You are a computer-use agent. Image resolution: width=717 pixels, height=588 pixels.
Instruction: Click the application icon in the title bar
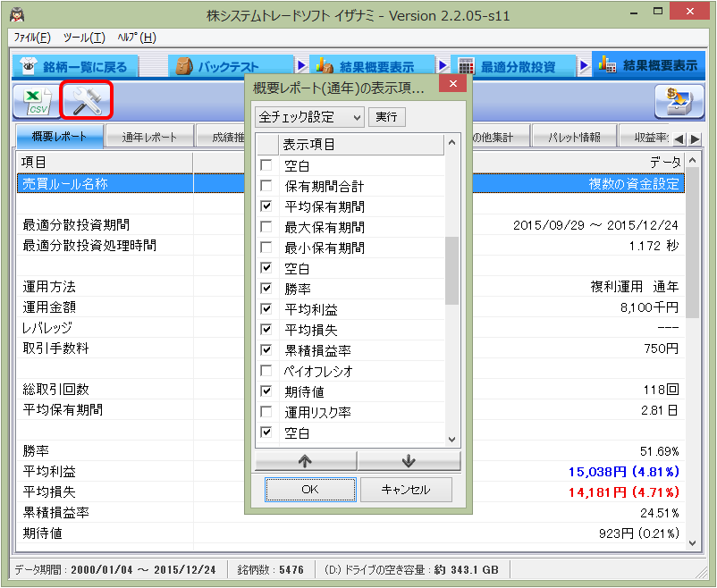tap(17, 15)
